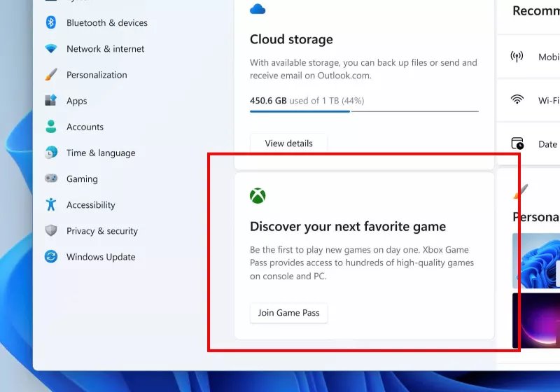Screen dimensions: 560x392
Task: Open Time & language settings
Action: pos(101,153)
